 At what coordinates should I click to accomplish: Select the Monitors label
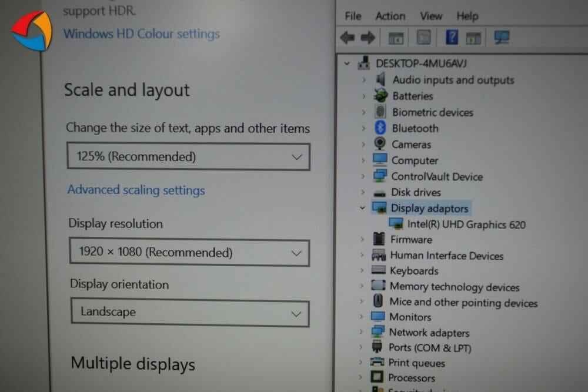pos(410,317)
